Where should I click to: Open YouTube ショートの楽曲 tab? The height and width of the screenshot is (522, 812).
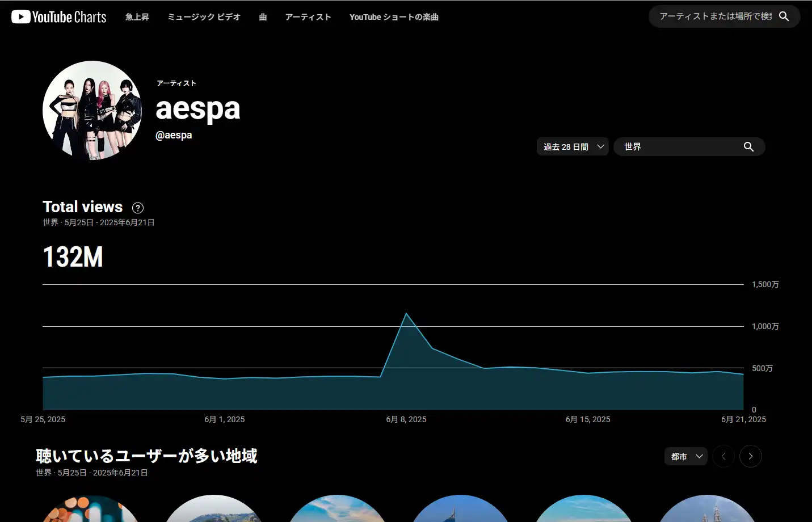click(x=394, y=17)
